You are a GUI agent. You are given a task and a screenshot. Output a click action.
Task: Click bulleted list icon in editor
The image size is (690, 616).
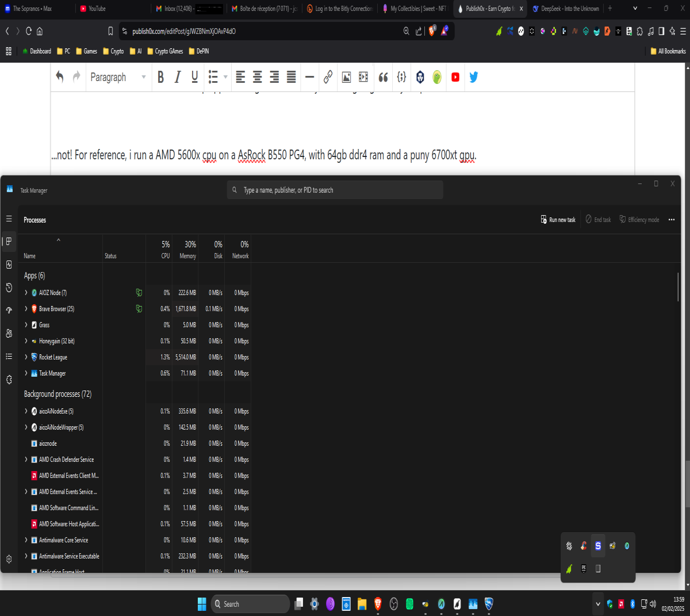213,77
